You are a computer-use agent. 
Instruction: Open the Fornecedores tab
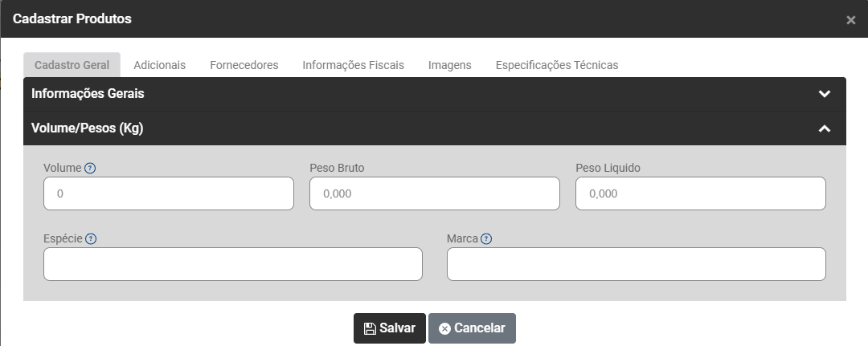(x=244, y=65)
